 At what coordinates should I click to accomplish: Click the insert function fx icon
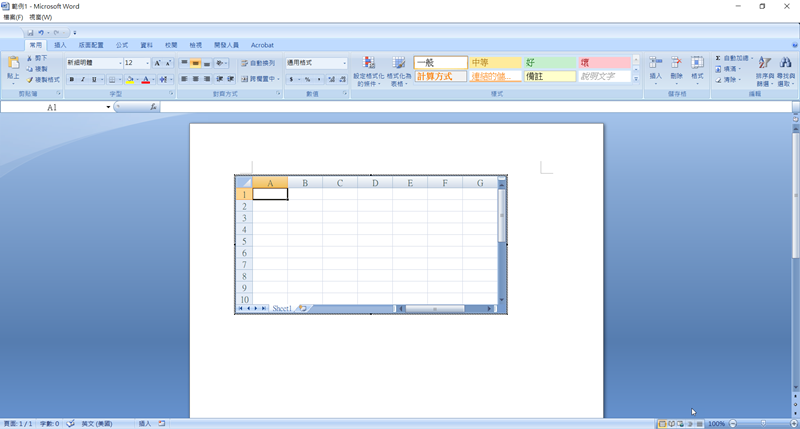tap(153, 107)
